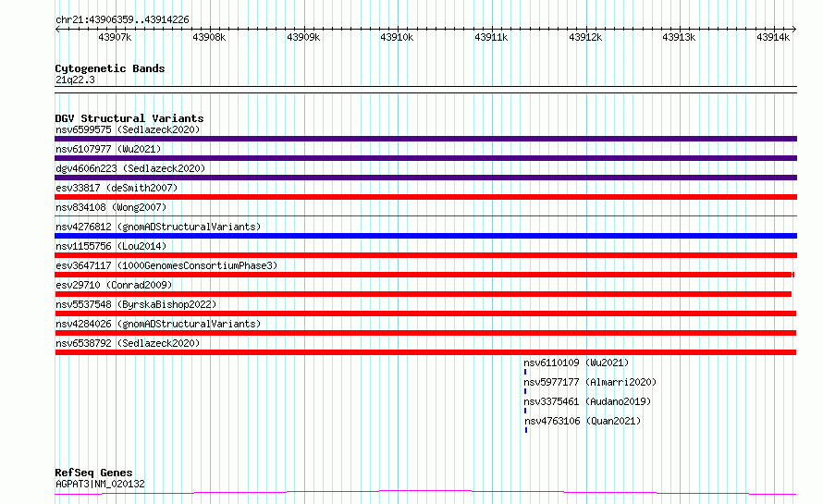Viewport: 823px width, 504px height.
Task: Select the red bar under nsv4284026
Action: pos(425,333)
